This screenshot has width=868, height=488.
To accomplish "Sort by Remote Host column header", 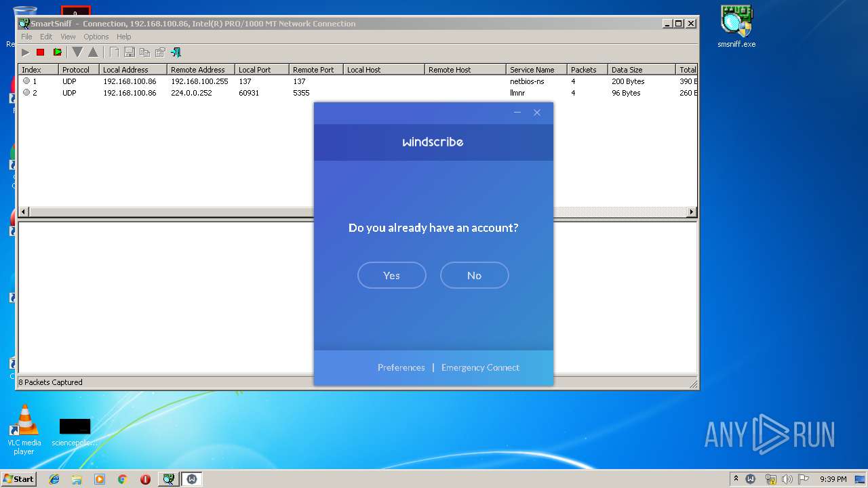I will click(x=465, y=70).
